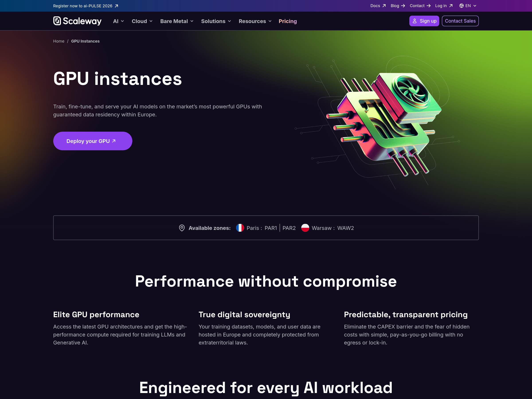The width and height of the screenshot is (532, 399).
Task: Click the Contact Sales button
Action: tap(460, 21)
